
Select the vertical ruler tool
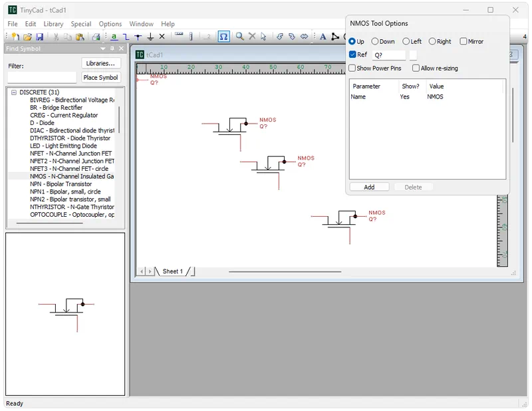191,37
